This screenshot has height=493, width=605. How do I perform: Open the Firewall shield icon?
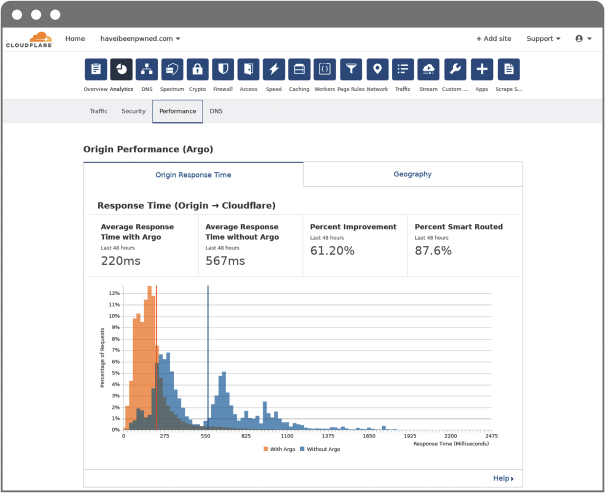[223, 69]
